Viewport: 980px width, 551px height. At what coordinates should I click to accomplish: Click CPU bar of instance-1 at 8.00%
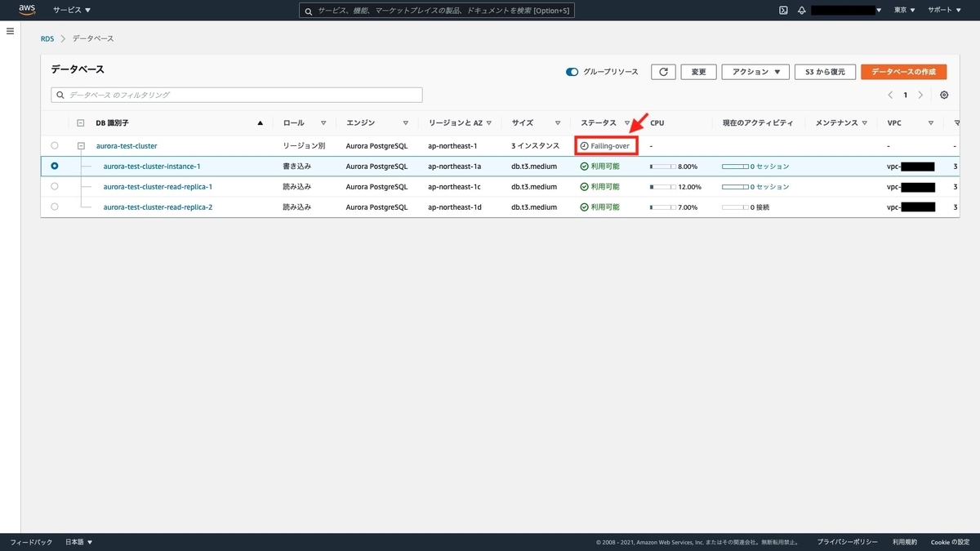(662, 167)
